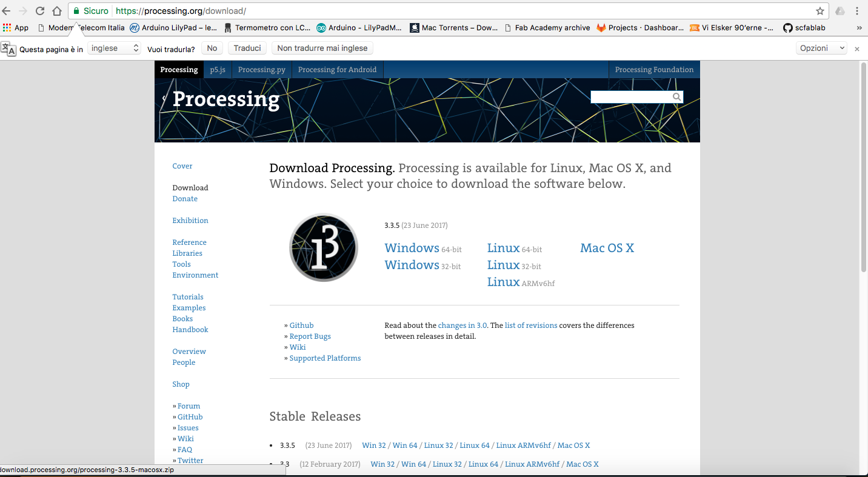Click Non tradurre mai inglese button

322,48
